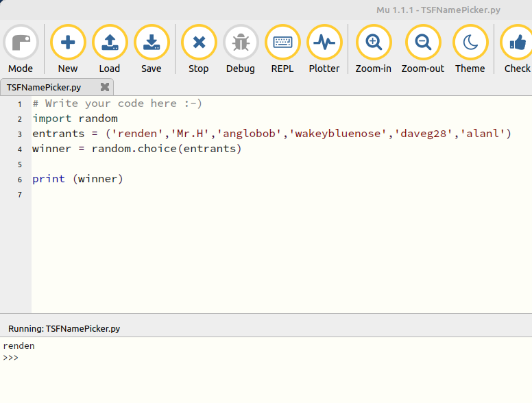Image resolution: width=532 pixels, height=403 pixels.
Task: Zoom-in the editor text
Action: click(x=374, y=43)
